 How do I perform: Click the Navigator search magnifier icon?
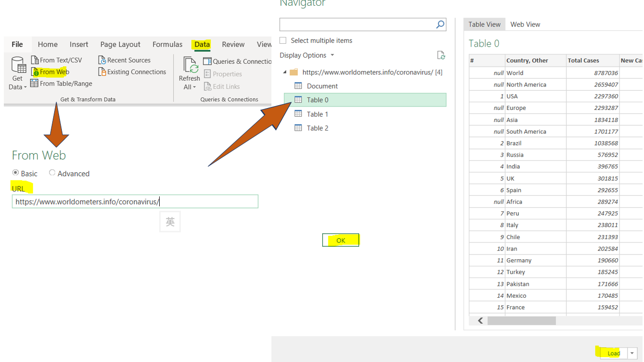coord(440,24)
